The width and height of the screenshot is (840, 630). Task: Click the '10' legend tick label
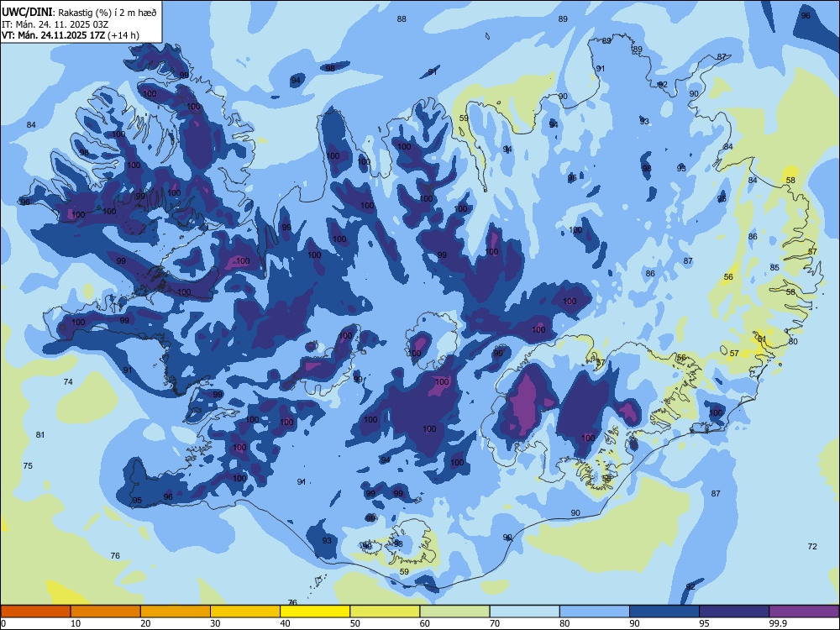click(x=76, y=623)
